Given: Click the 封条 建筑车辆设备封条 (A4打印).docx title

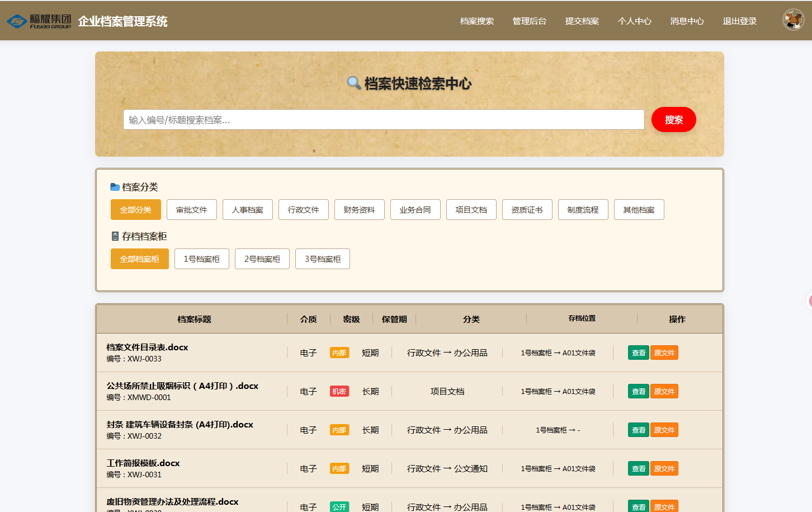Looking at the screenshot, I should 180,425.
